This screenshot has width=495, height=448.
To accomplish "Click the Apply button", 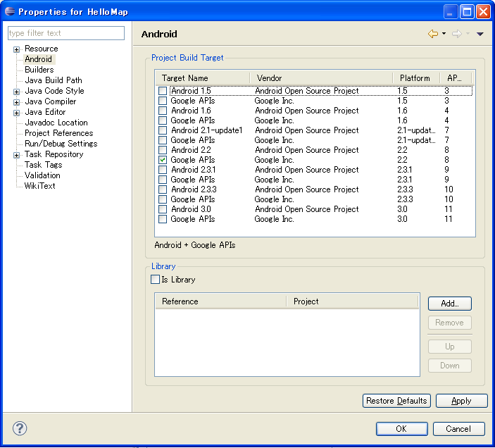I will pos(461,401).
